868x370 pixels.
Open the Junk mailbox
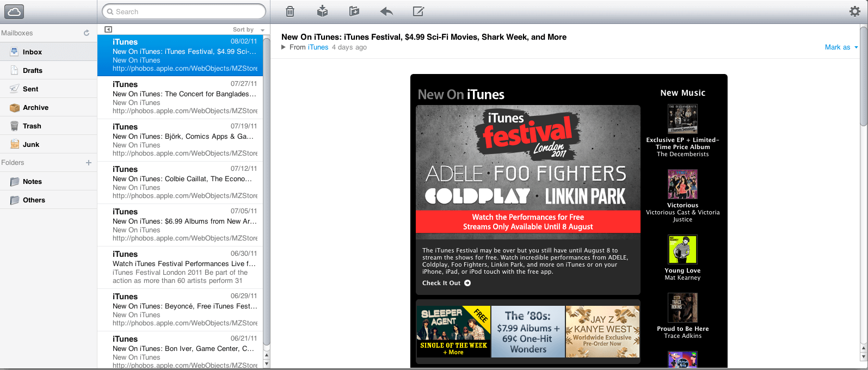coord(48,144)
